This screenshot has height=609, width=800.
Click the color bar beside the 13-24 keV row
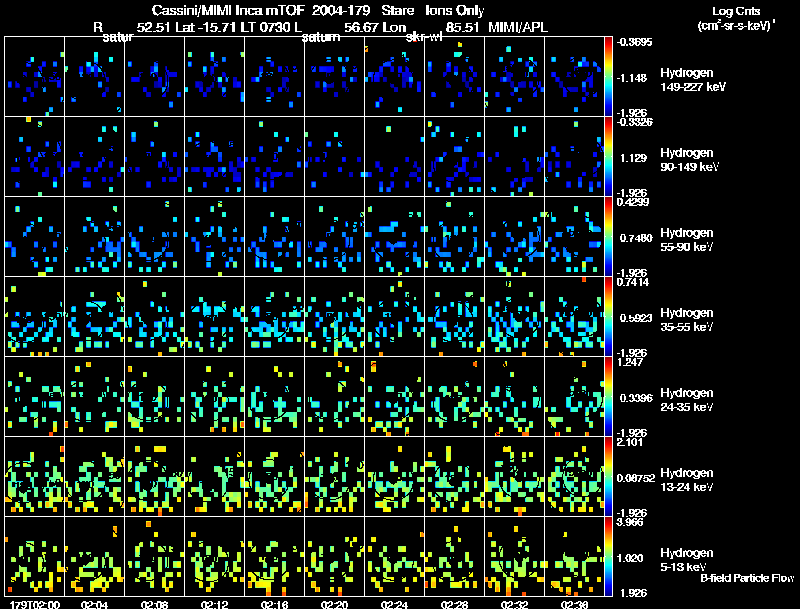point(608,477)
